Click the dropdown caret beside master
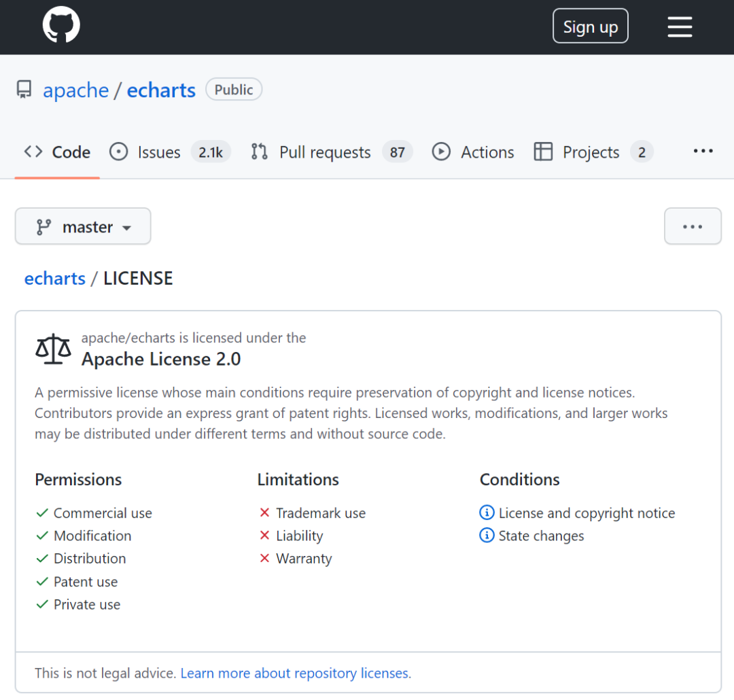This screenshot has height=700, width=734. point(127,228)
